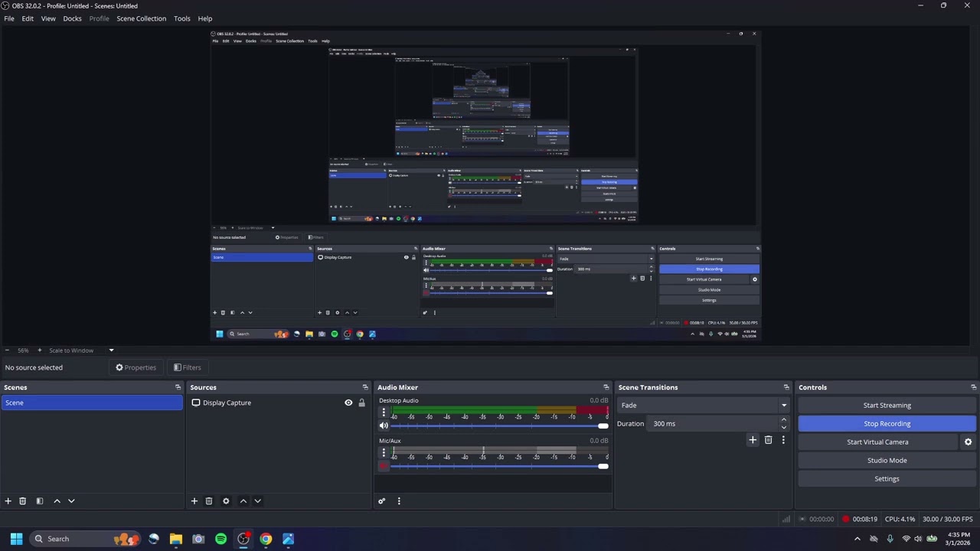Screen dimensions: 980x551
Task: Toggle Display Capture lock icon
Action: click(x=361, y=403)
